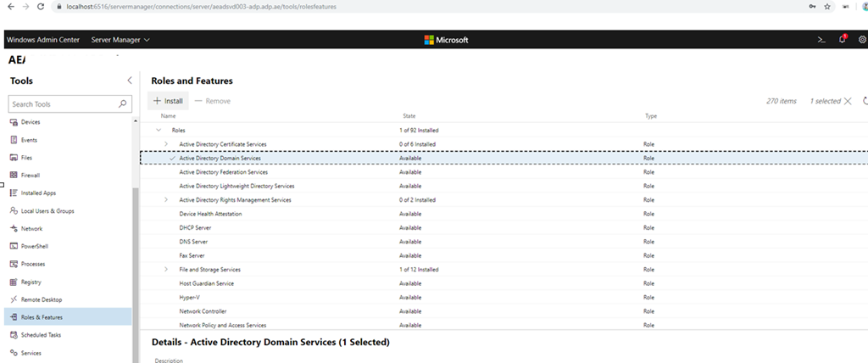Image resolution: width=868 pixels, height=363 pixels.
Task: Click the Remove button
Action: [x=213, y=101]
